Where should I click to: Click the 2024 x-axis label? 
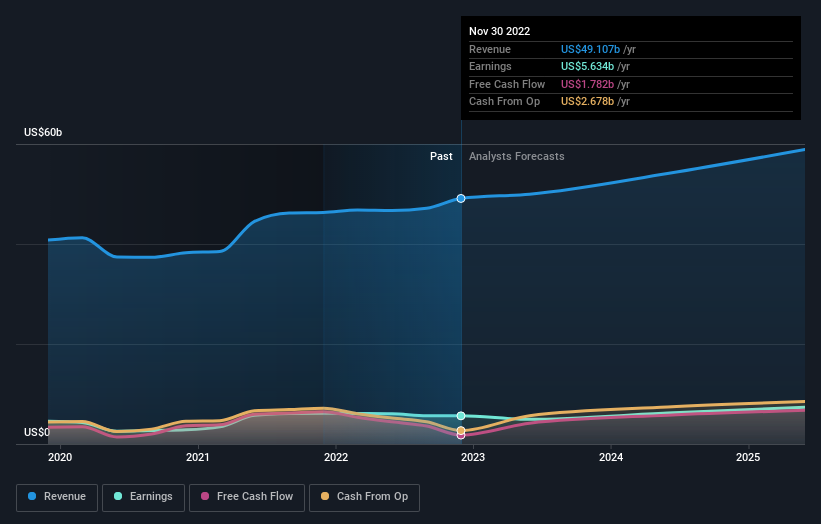[611, 458]
